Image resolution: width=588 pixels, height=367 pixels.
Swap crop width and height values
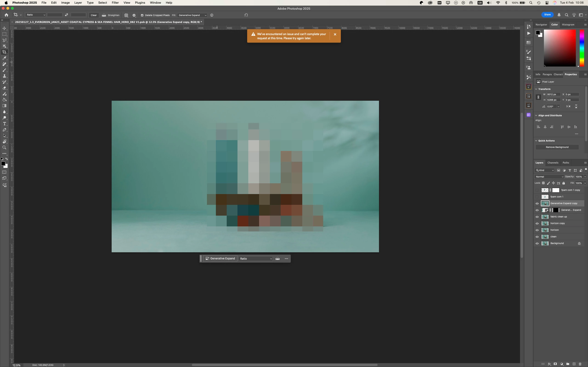66,15
